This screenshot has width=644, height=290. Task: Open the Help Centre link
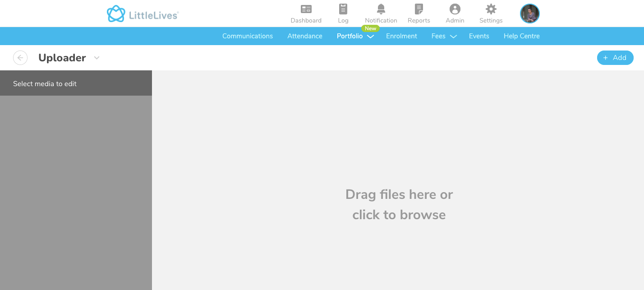pos(522,36)
